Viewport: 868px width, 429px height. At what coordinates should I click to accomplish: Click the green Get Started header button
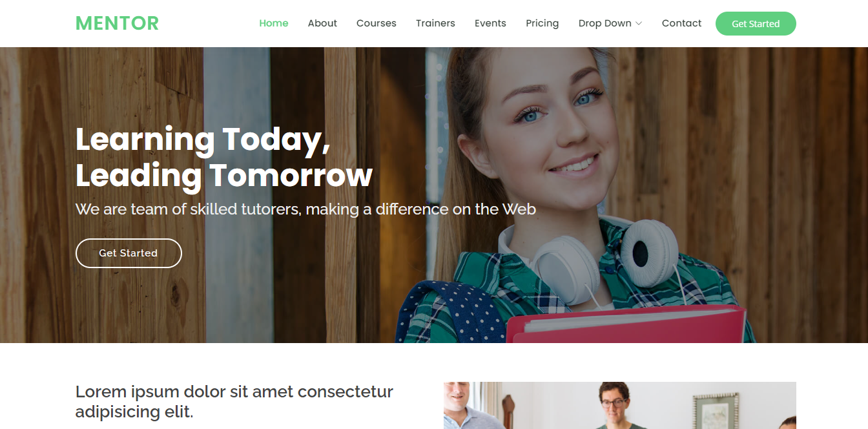click(x=756, y=23)
